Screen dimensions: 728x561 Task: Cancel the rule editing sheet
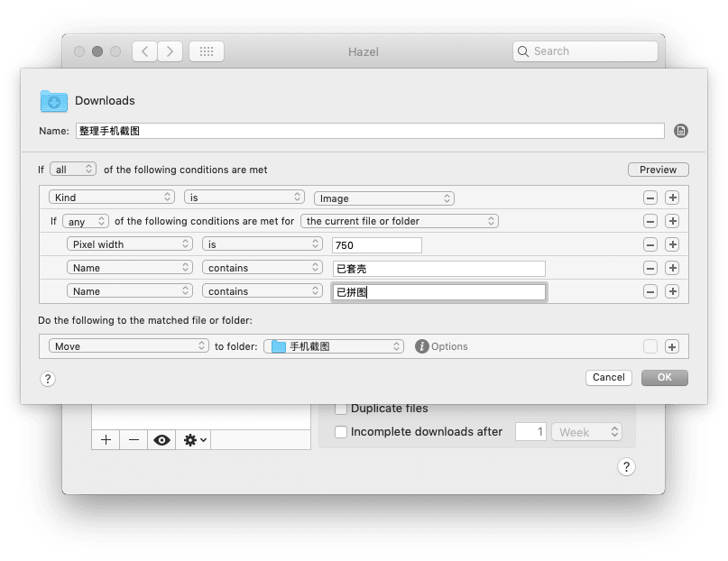(608, 377)
